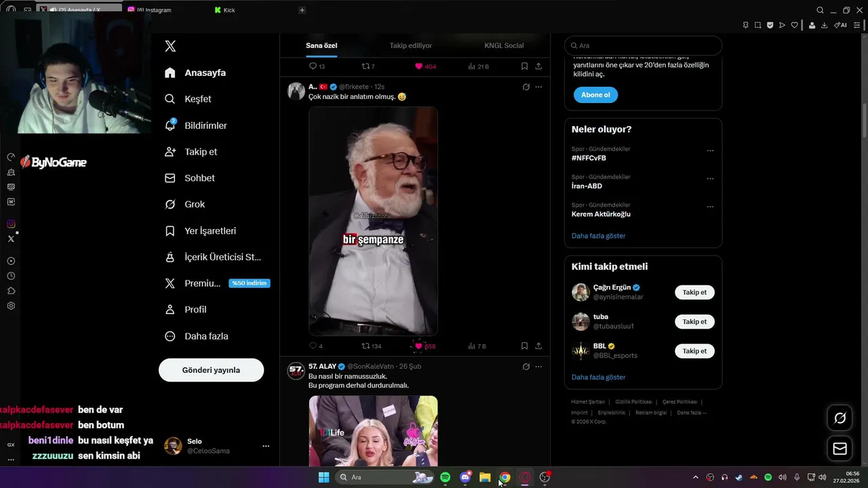Open Anasayfa in the X sidebar
The height and width of the screenshot is (488, 868).
(x=195, y=73)
